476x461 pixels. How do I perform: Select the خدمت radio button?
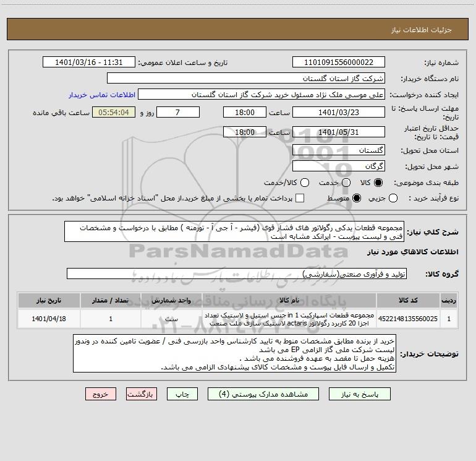[x=346, y=183]
